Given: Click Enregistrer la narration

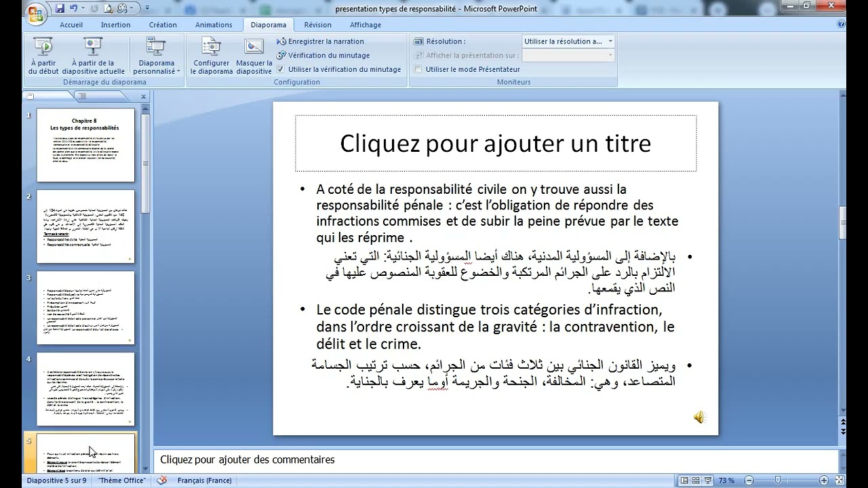Looking at the screenshot, I should coord(321,41).
